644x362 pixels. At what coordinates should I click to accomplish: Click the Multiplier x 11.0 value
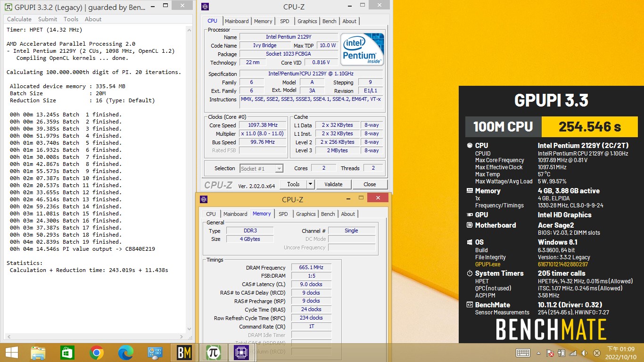[x=263, y=134]
